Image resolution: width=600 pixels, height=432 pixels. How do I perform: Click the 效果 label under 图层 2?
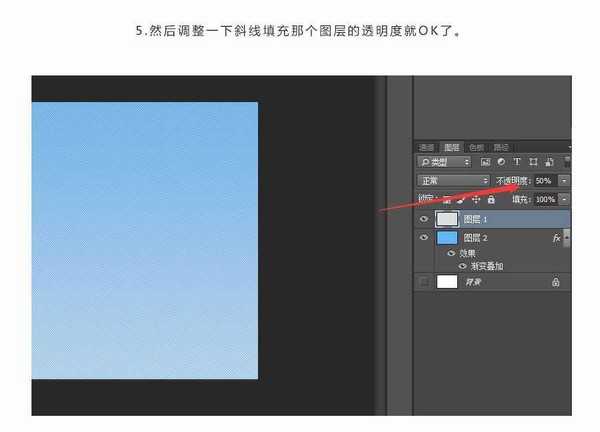click(x=467, y=253)
